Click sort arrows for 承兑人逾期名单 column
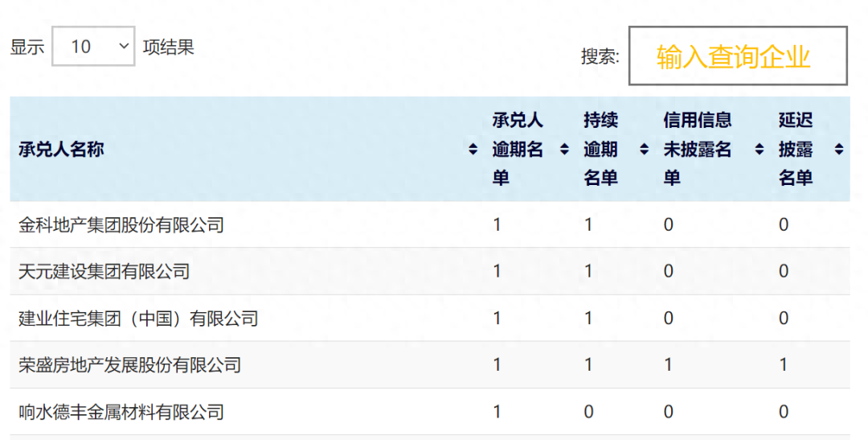 tap(564, 150)
